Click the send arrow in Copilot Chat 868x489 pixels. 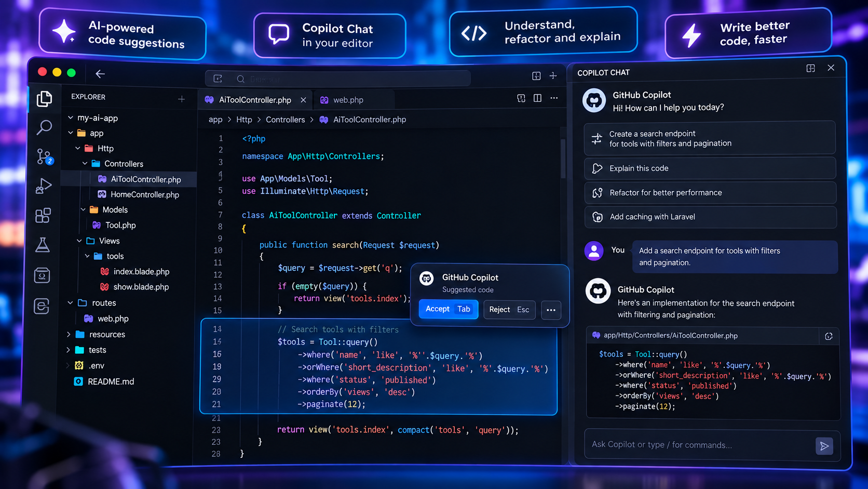(824, 445)
